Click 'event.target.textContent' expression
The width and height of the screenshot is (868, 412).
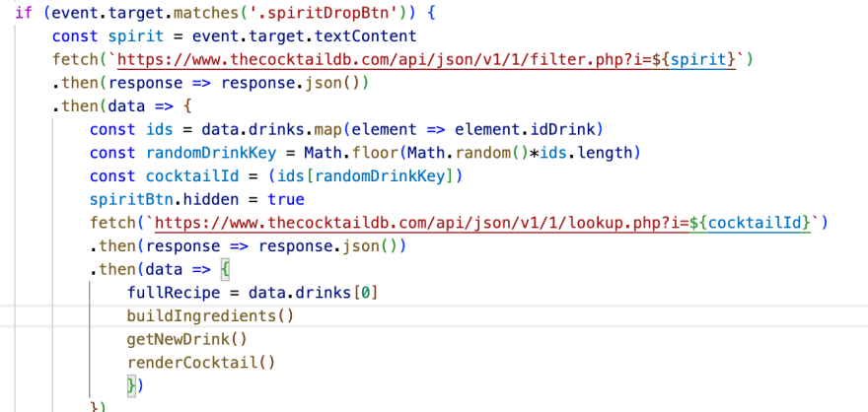tap(304, 36)
